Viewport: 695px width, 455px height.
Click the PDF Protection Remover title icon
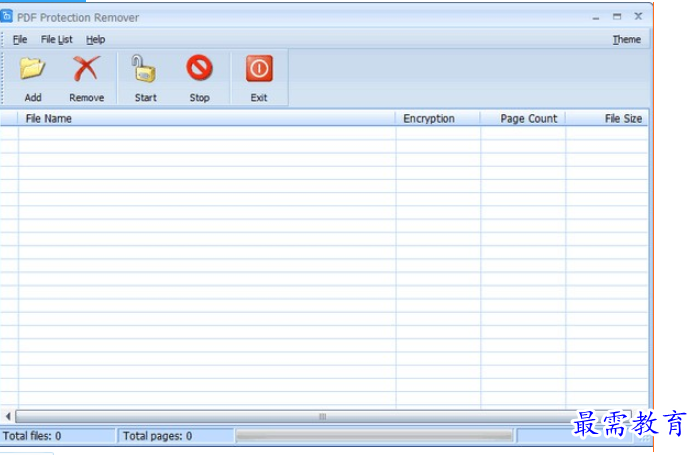6,16
